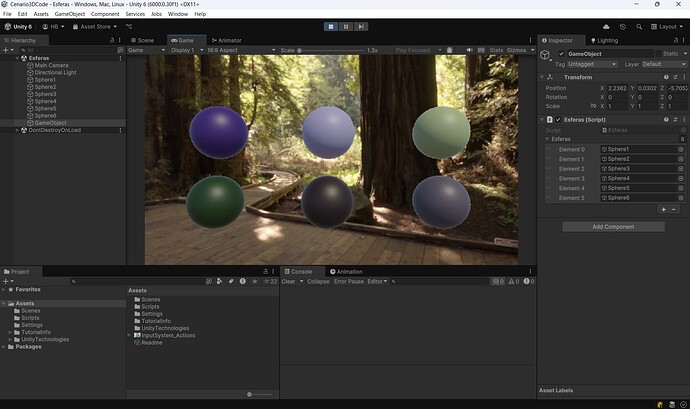Switch to the Lighting tab
The height and width of the screenshot is (409, 690).
coord(604,40)
